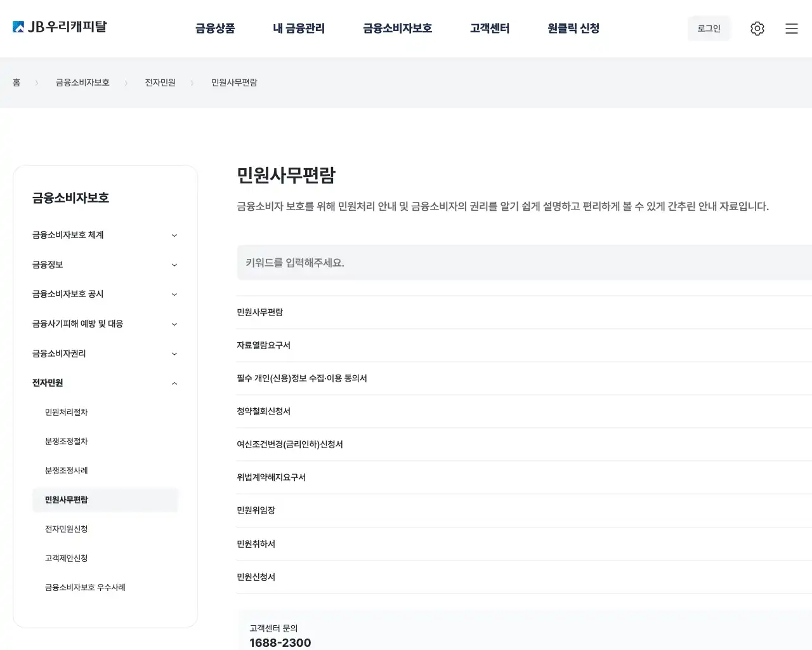The width and height of the screenshot is (812, 650).
Task: Open the hamburger menu icon
Action: (791, 29)
